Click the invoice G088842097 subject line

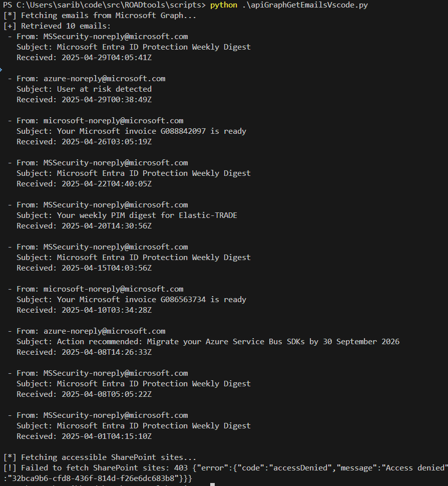click(x=151, y=131)
